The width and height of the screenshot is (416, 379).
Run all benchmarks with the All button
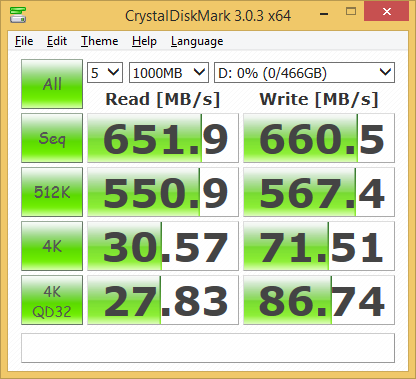52,84
